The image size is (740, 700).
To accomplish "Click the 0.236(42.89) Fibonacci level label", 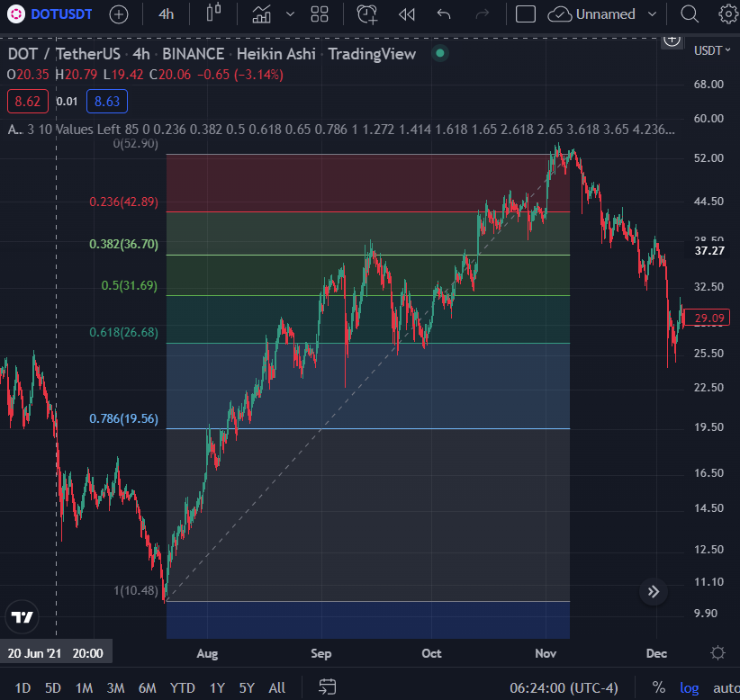I will pyautogui.click(x=123, y=202).
